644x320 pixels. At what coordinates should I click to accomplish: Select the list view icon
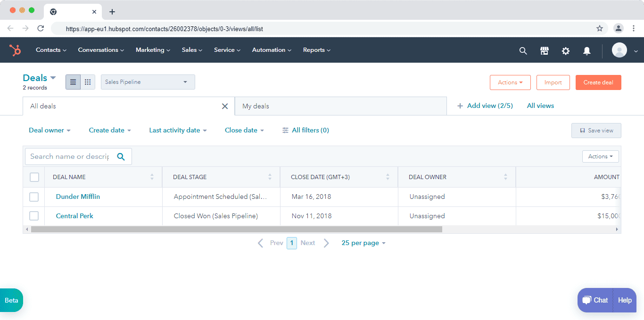73,82
